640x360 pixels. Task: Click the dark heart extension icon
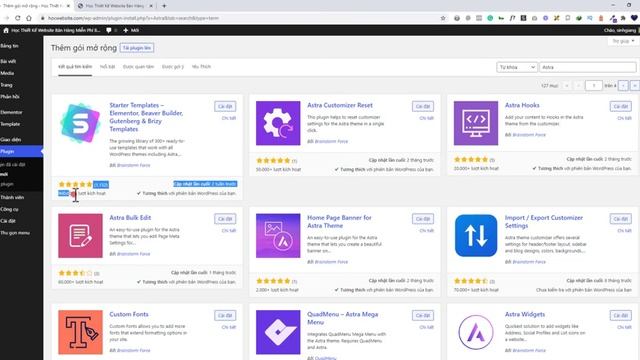(634, 18)
